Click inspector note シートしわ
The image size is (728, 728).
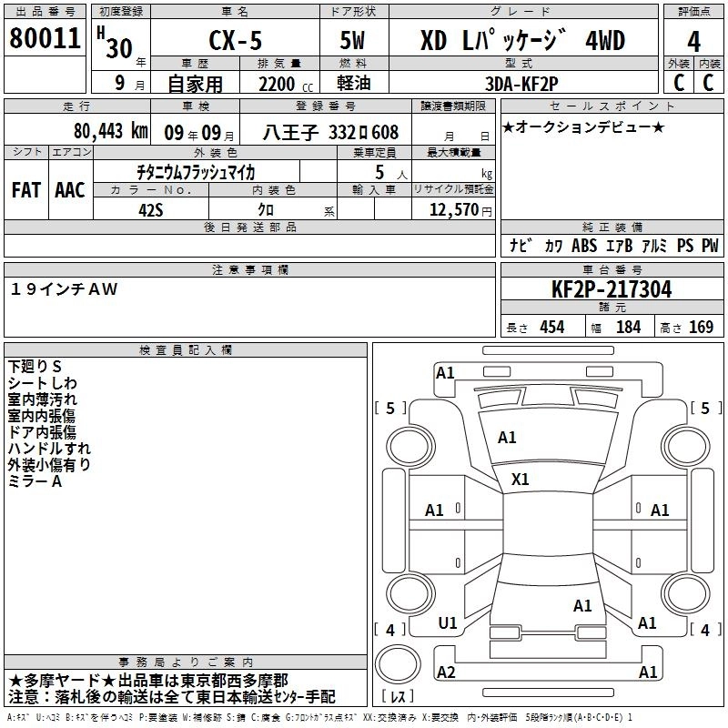42,383
